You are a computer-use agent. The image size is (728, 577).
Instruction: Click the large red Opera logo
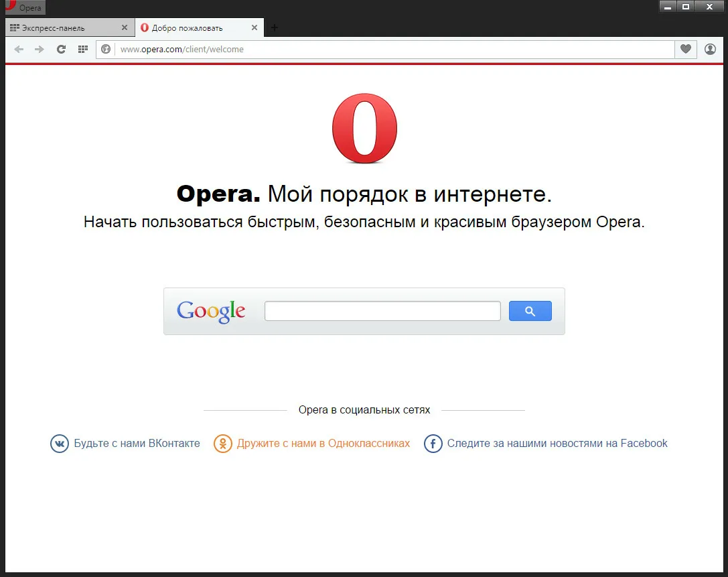364,129
